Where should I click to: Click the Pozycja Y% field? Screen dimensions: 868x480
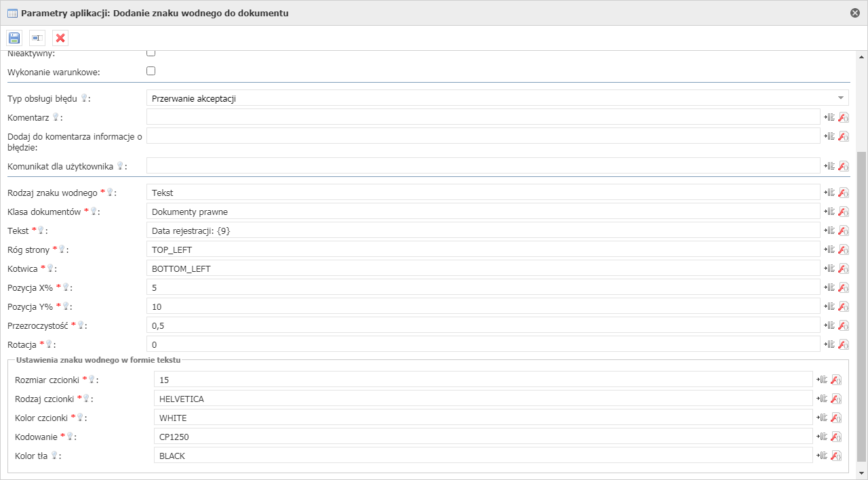click(x=484, y=306)
